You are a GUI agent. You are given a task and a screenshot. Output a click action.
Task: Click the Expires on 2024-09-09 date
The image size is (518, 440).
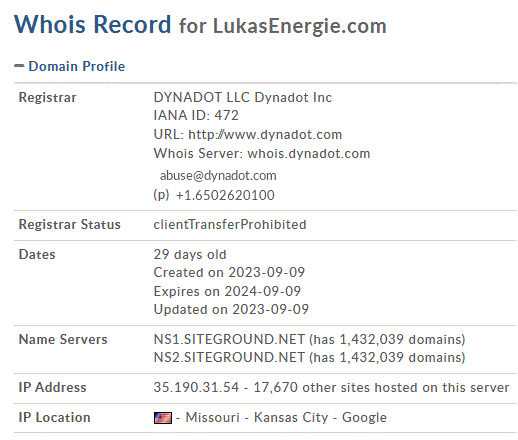[227, 291]
